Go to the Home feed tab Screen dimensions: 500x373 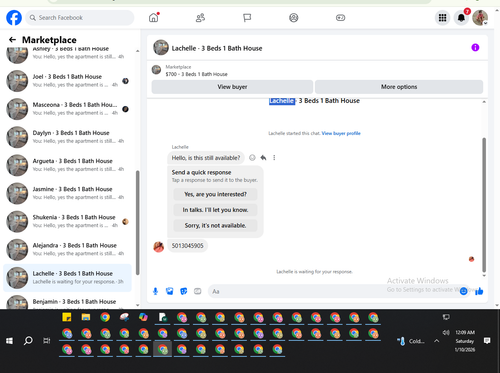[x=154, y=18]
